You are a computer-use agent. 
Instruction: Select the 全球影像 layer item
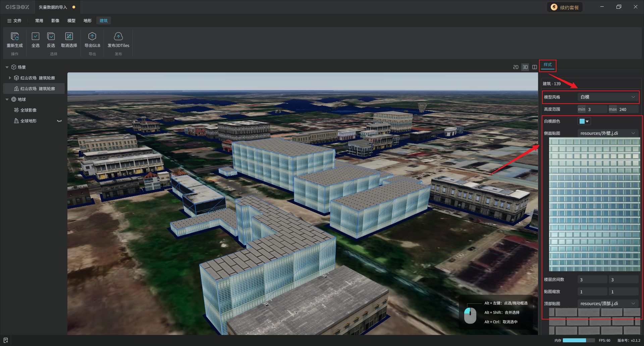click(x=29, y=110)
